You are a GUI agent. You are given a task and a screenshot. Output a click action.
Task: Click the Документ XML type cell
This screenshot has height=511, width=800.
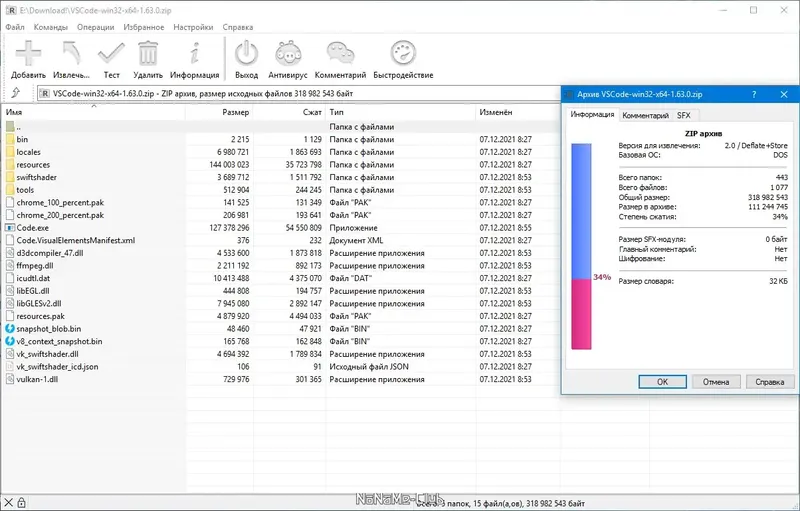(356, 240)
